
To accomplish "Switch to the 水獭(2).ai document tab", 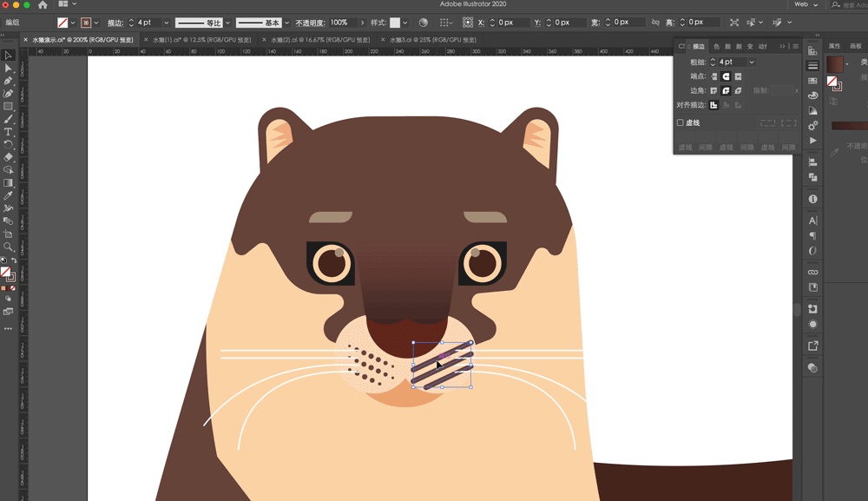I will pyautogui.click(x=320, y=40).
